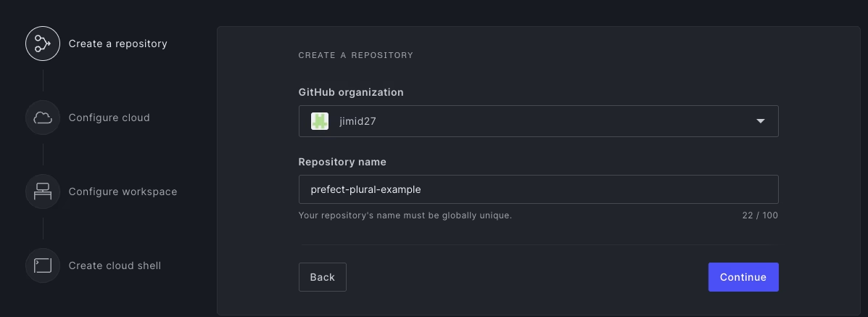The width and height of the screenshot is (868, 317).
Task: Click the CREATE A REPOSITORY section heading
Action: pyautogui.click(x=356, y=55)
